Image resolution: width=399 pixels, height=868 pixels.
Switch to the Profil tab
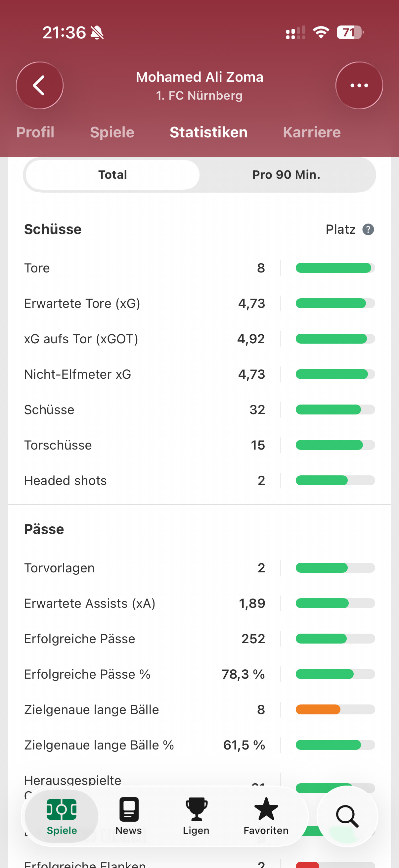tap(35, 132)
